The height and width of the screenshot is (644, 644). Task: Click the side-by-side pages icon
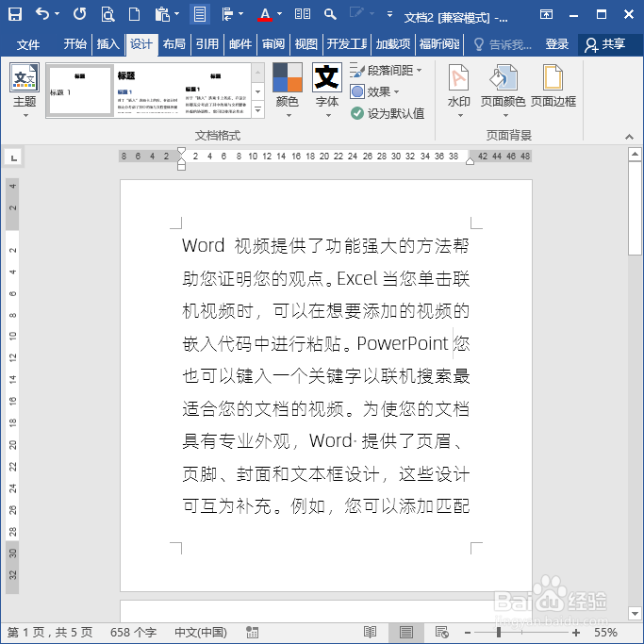click(303, 14)
